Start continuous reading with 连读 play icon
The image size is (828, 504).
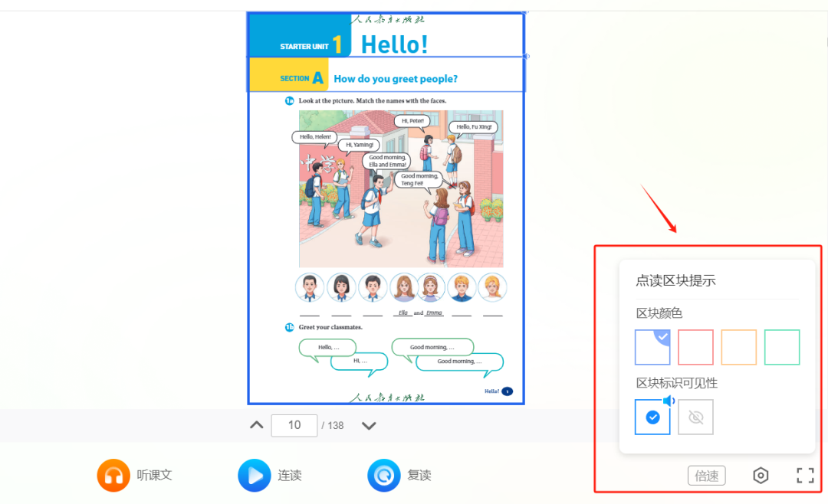pyautogui.click(x=255, y=475)
